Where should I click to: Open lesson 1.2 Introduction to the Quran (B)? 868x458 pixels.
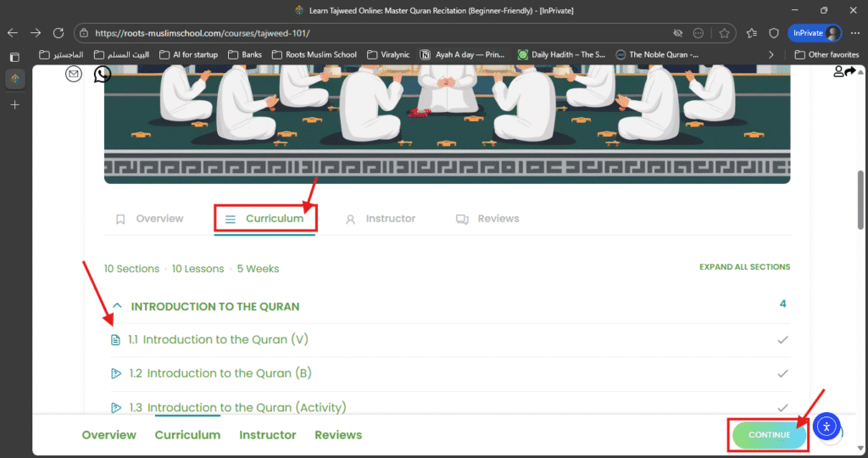point(224,373)
